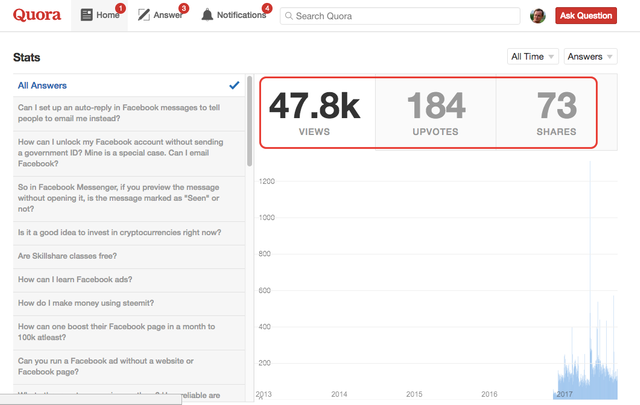Open the All Time dropdown
640x405 pixels.
pos(533,56)
